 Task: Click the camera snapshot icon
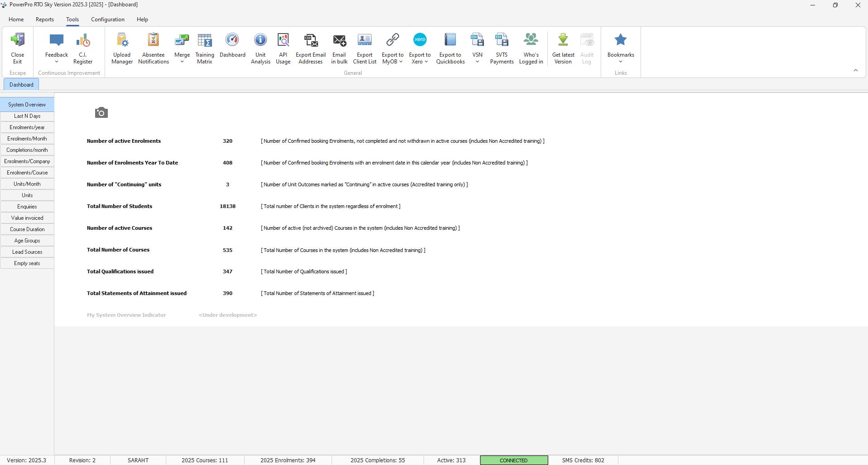tap(101, 112)
